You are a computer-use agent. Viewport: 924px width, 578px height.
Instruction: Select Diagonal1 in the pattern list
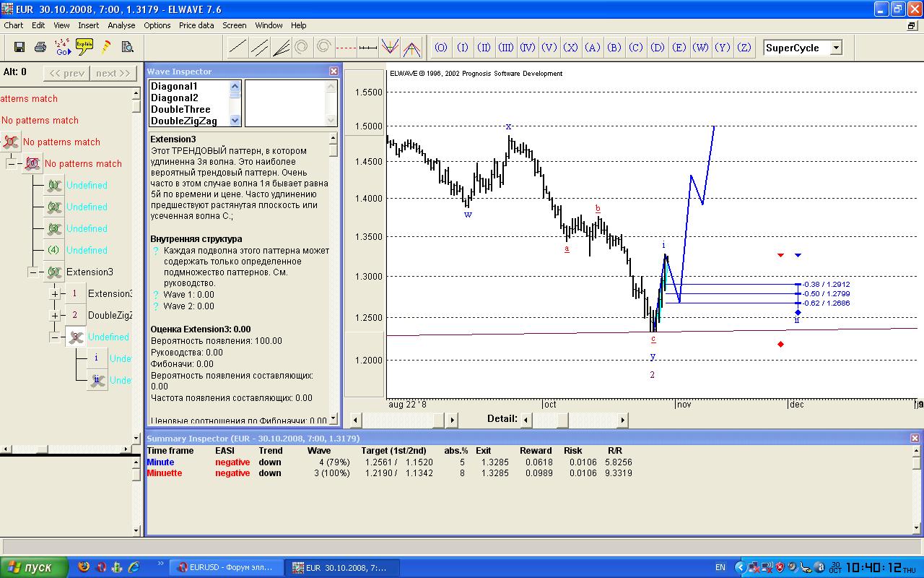(x=174, y=87)
